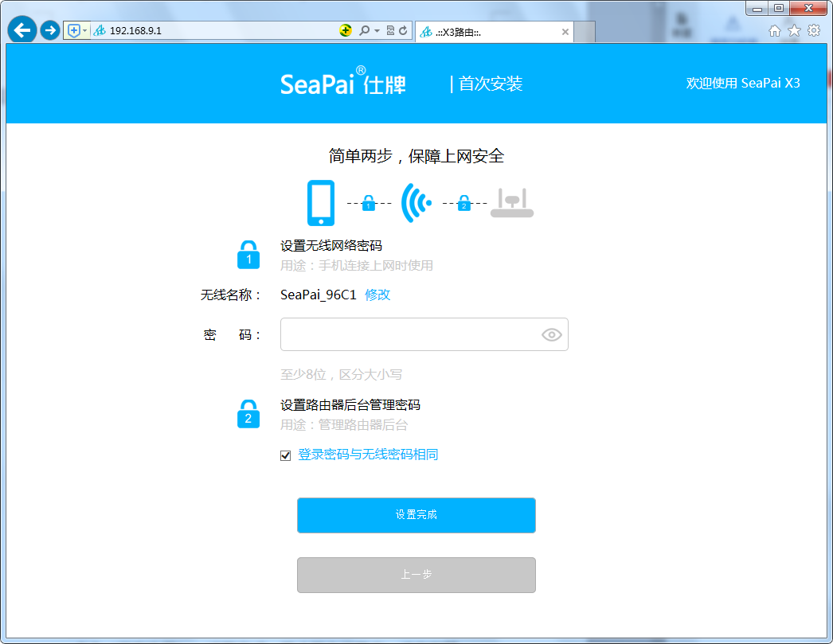Click the "首次安装" header text
Screen dimensions: 833x644
491,84
